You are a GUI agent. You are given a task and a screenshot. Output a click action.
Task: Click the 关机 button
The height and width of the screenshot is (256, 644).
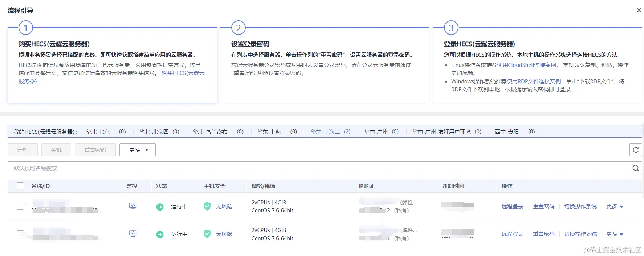tap(56, 150)
